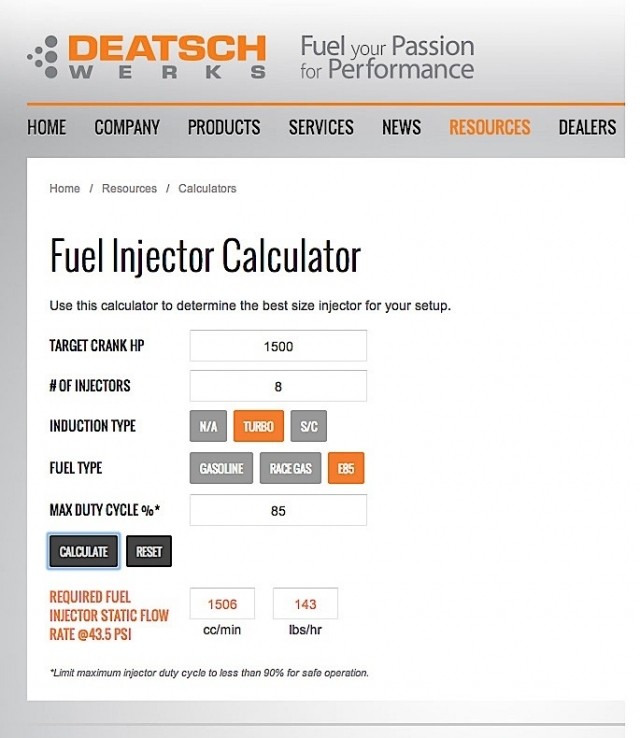Focus the Target Crank HP field
This screenshot has width=640, height=738.
[278, 346]
